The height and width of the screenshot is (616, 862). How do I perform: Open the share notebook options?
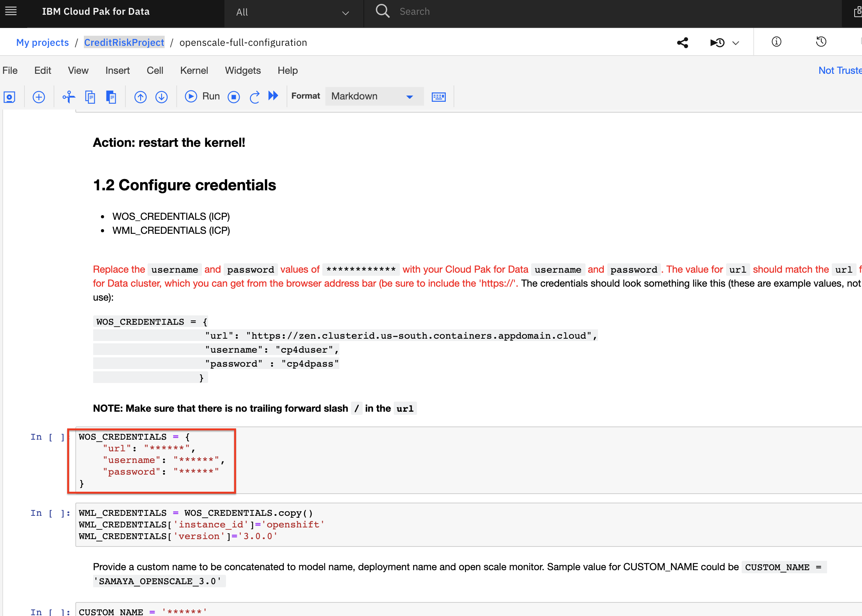click(x=683, y=42)
